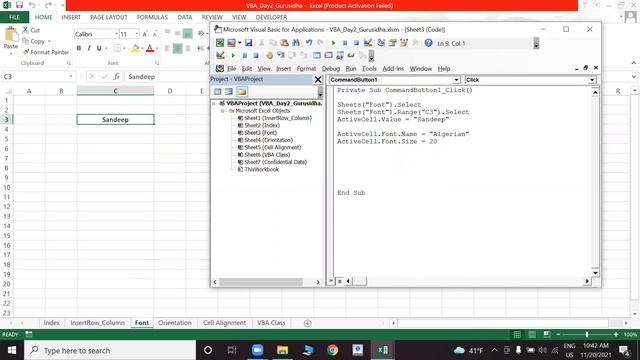
Task: Open the font size dropdown
Action: (x=137, y=34)
